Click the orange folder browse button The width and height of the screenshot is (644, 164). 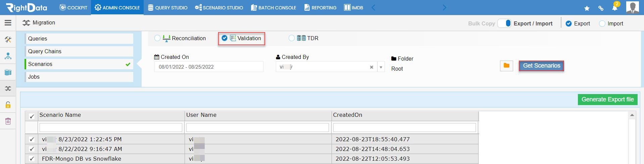click(506, 66)
